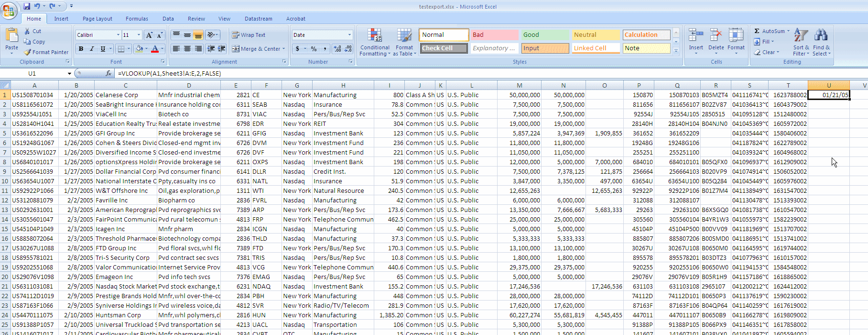Apply the yellow Fill Color bucket
Viewport: 868px width, 335px height.
click(139, 49)
